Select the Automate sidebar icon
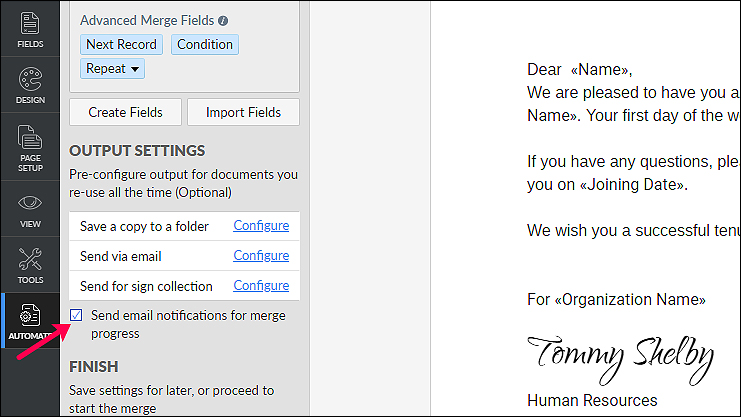 [30, 321]
